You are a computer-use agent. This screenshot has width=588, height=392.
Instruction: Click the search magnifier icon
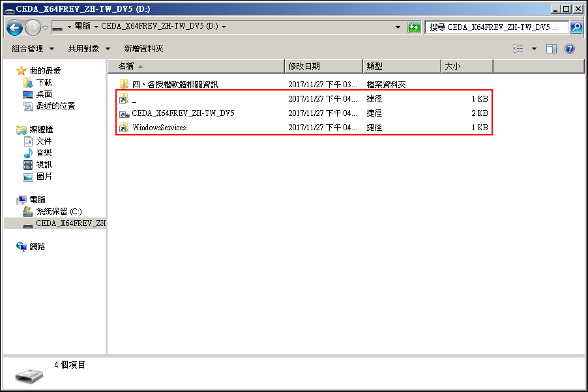point(576,27)
